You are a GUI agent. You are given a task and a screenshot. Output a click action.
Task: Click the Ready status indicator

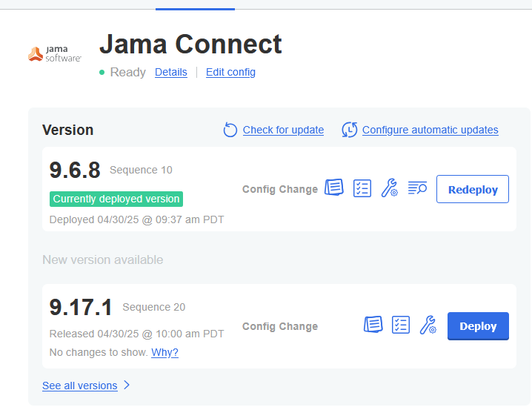[122, 73]
